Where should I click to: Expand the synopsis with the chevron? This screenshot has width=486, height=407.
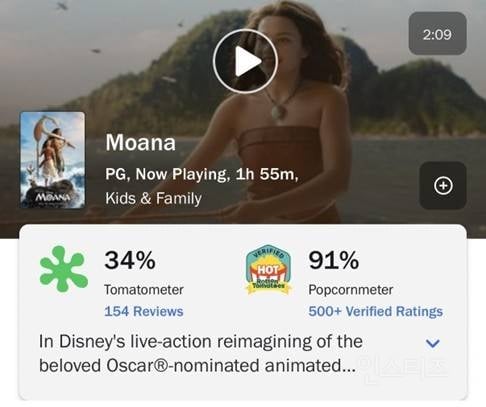tap(433, 343)
